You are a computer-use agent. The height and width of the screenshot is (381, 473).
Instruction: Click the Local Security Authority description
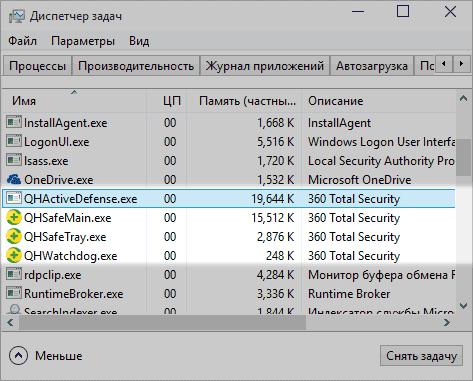coord(381,161)
